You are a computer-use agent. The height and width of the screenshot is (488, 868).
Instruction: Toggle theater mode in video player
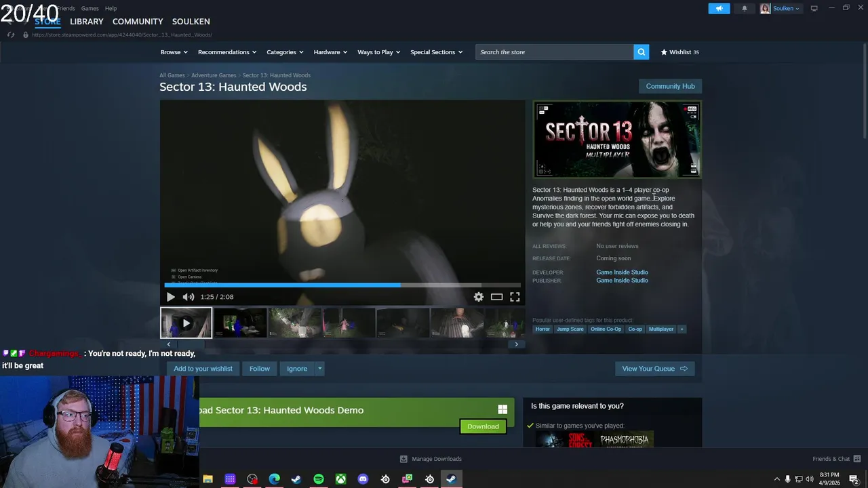(x=496, y=297)
